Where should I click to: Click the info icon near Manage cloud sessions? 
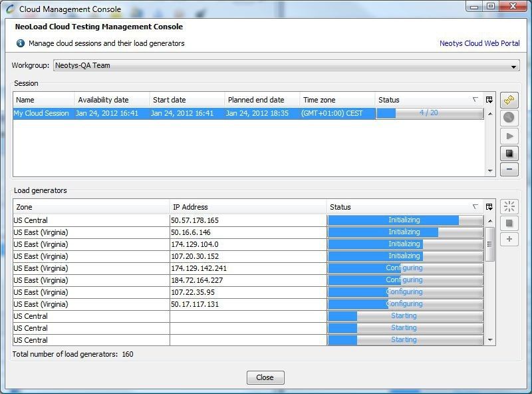click(x=21, y=43)
